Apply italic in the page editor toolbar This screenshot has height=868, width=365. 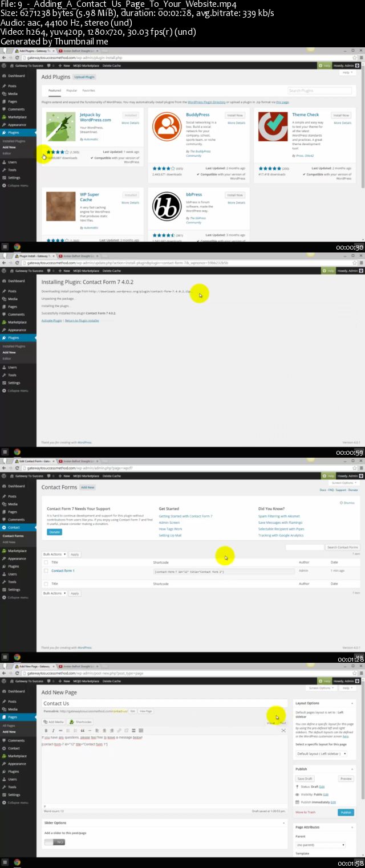[53, 730]
